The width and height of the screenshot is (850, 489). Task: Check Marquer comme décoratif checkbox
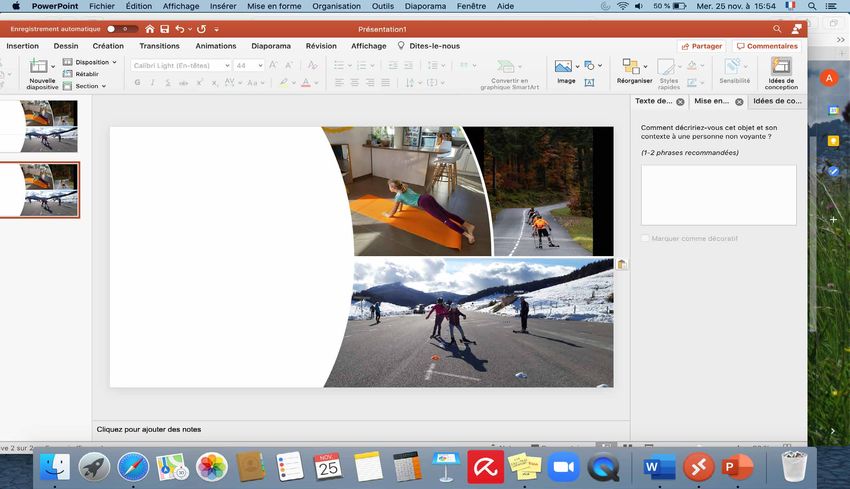coord(646,239)
